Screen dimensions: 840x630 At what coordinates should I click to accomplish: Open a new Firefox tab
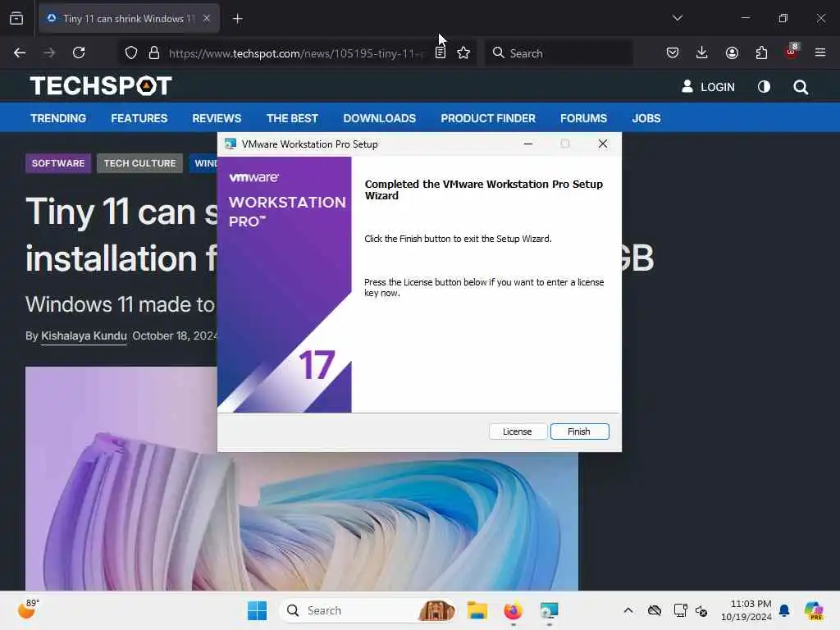(x=237, y=19)
